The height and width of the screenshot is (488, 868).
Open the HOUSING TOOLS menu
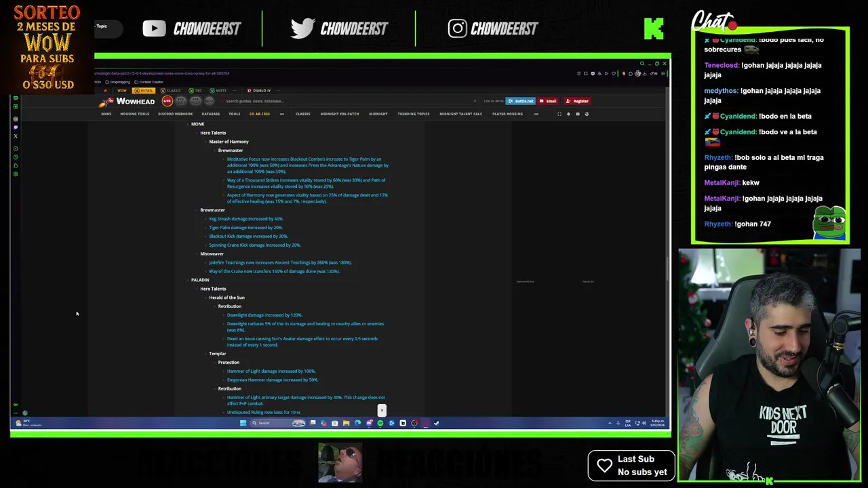click(x=134, y=114)
